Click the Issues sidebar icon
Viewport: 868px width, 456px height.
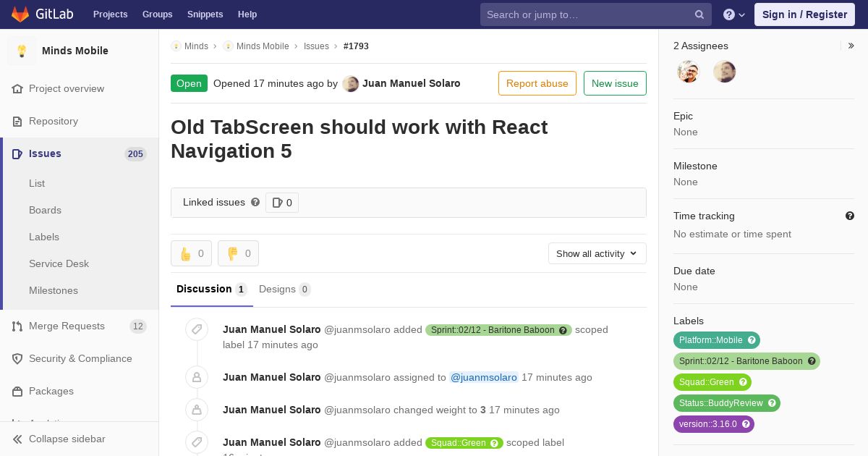[17, 153]
